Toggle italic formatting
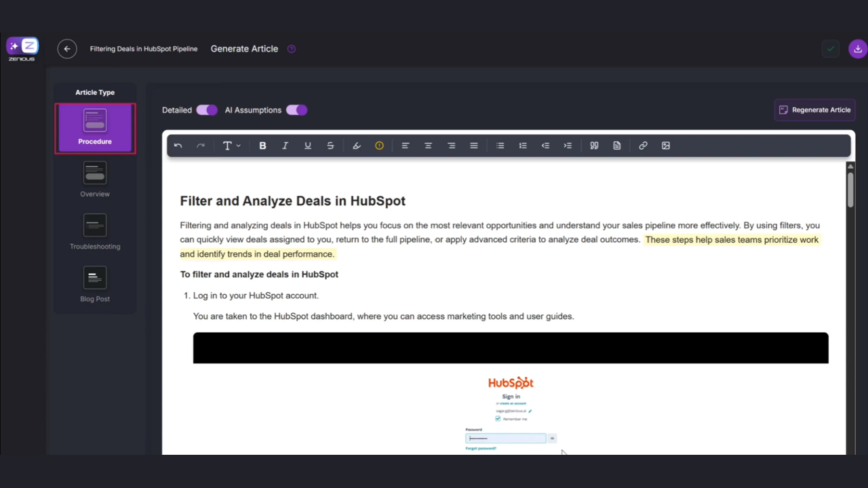Viewport: 868px width, 488px height. point(285,146)
